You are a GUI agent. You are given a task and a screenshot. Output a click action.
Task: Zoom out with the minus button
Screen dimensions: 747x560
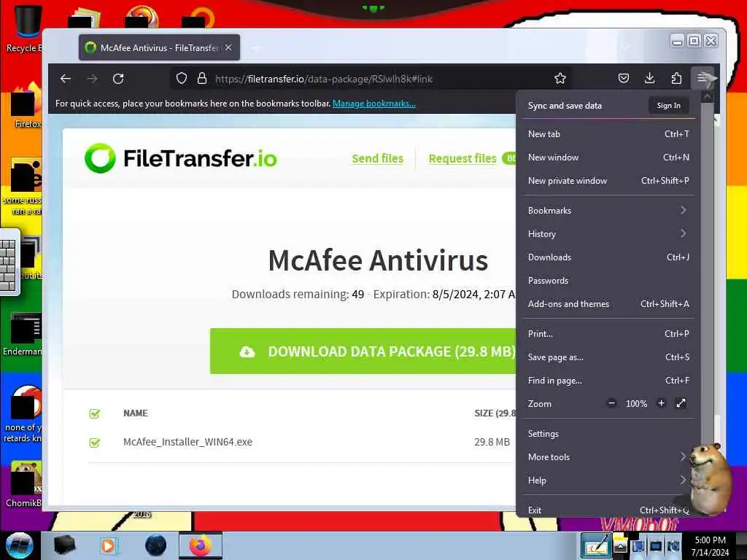pyautogui.click(x=612, y=404)
